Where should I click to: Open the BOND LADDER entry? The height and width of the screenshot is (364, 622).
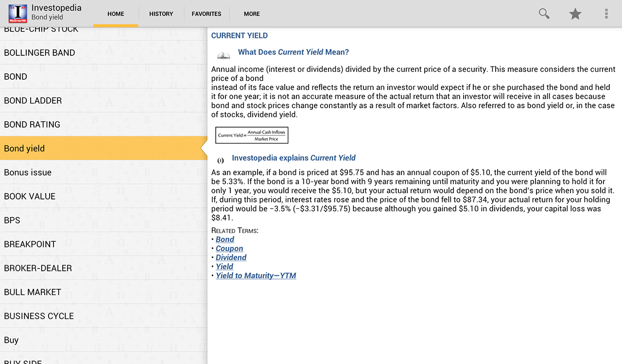pyautogui.click(x=104, y=100)
